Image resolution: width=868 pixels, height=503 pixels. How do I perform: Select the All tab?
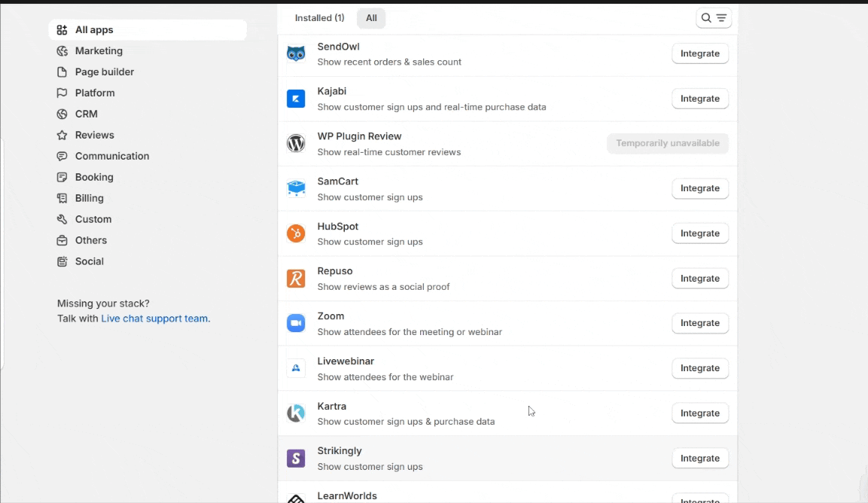371,18
